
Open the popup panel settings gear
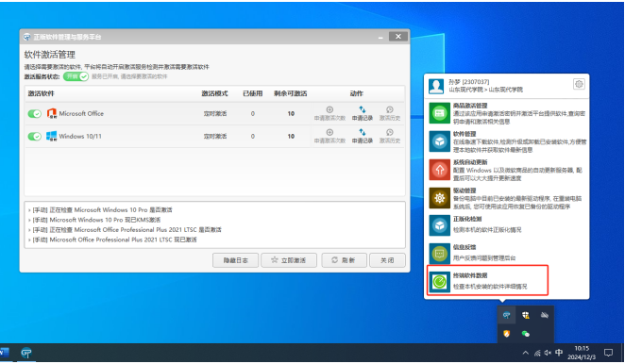[x=579, y=84]
